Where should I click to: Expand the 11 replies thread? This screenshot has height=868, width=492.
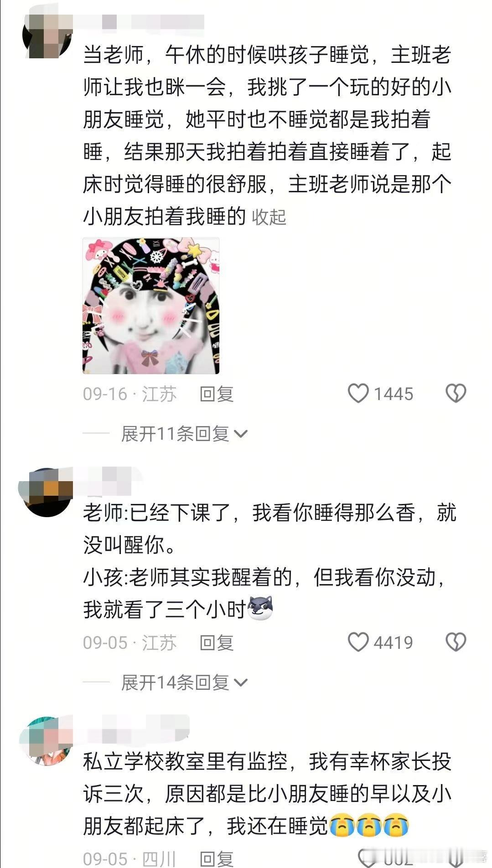pyautogui.click(x=184, y=434)
